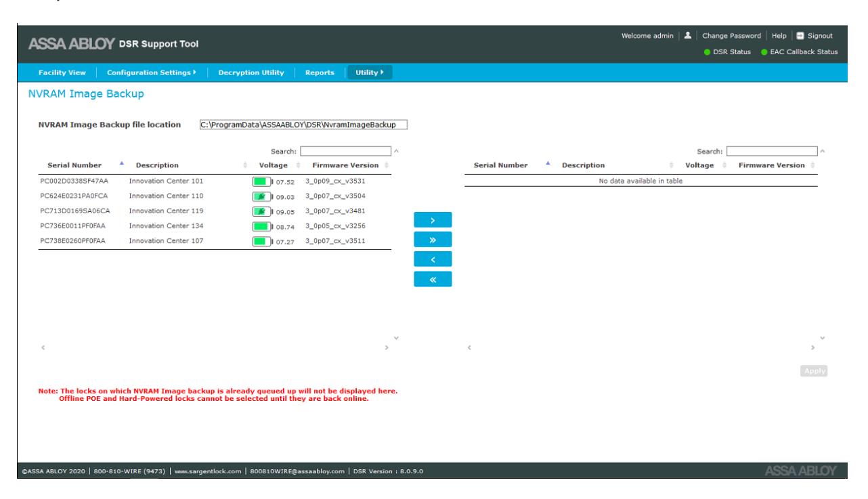Viewport: 868px width, 499px height.
Task: Click the ASSA ABLOY DSR Support Tool logo
Action: (113, 45)
